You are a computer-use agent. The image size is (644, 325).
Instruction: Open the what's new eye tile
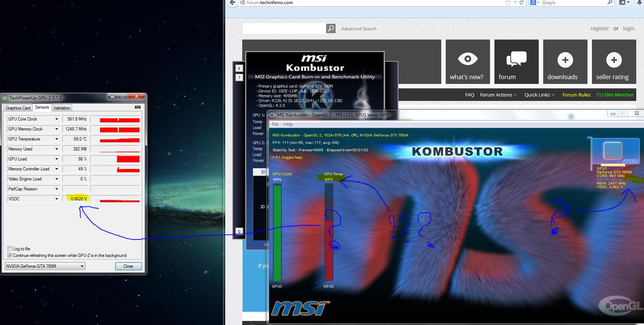tap(468, 62)
